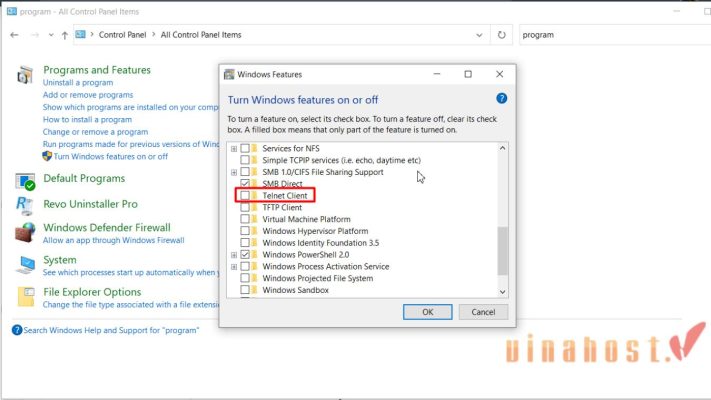Click the All Control Panel Items breadcrumb
This screenshot has height=400, width=711.
[x=201, y=35]
